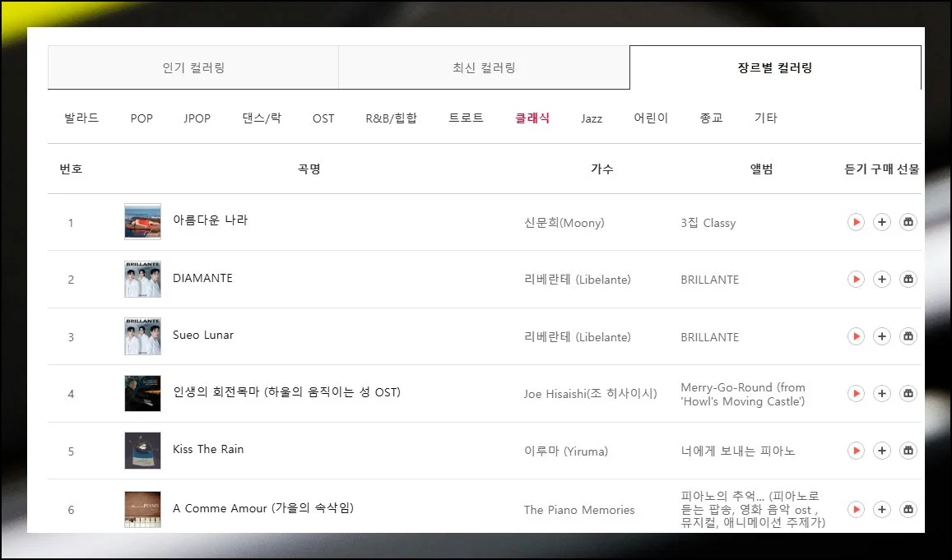Click the album name 3집 Classy

[708, 223]
